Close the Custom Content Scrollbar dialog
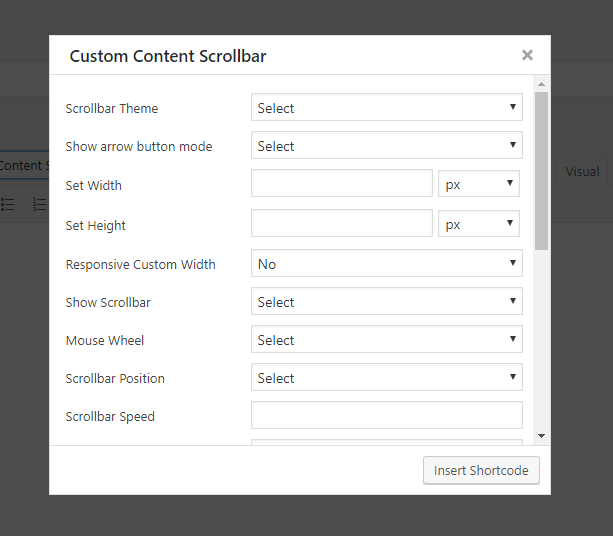613x536 pixels. click(527, 56)
